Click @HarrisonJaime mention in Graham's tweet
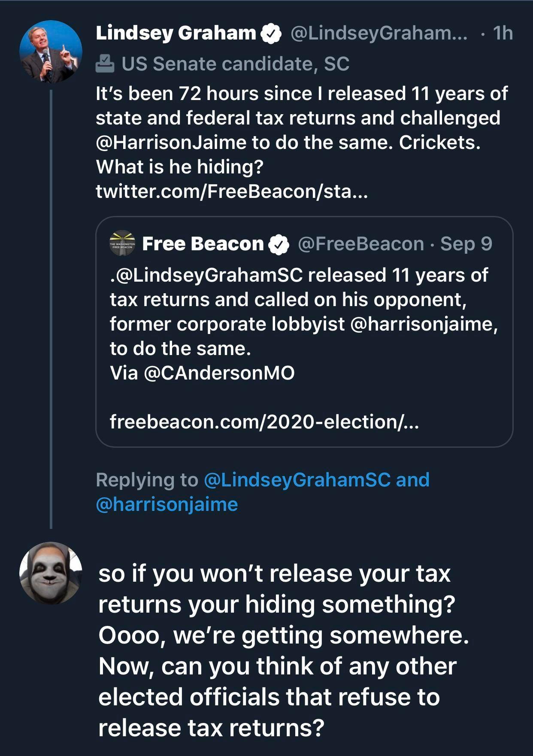533x756 pixels. click(171, 143)
